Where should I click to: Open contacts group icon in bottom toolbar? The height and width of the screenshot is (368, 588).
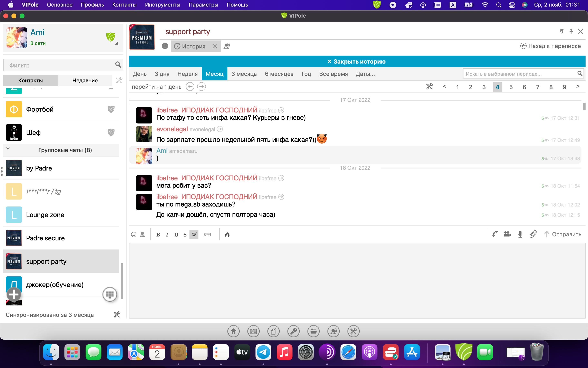(334, 331)
